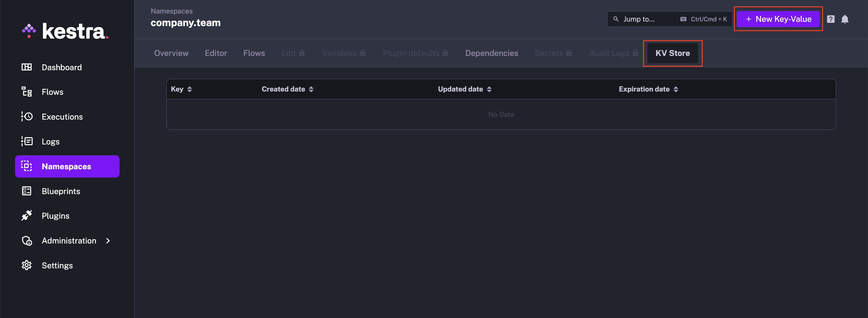Switch to the KV Store tab

(672, 53)
